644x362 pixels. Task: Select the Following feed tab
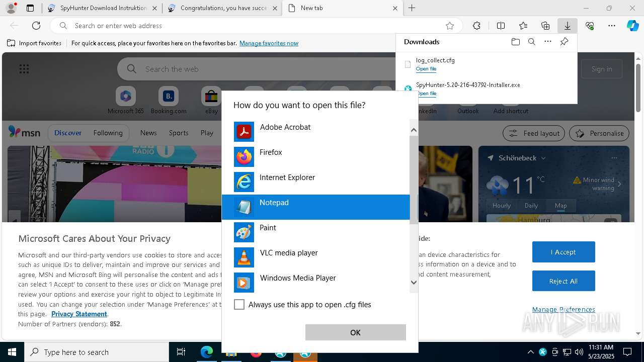click(108, 133)
